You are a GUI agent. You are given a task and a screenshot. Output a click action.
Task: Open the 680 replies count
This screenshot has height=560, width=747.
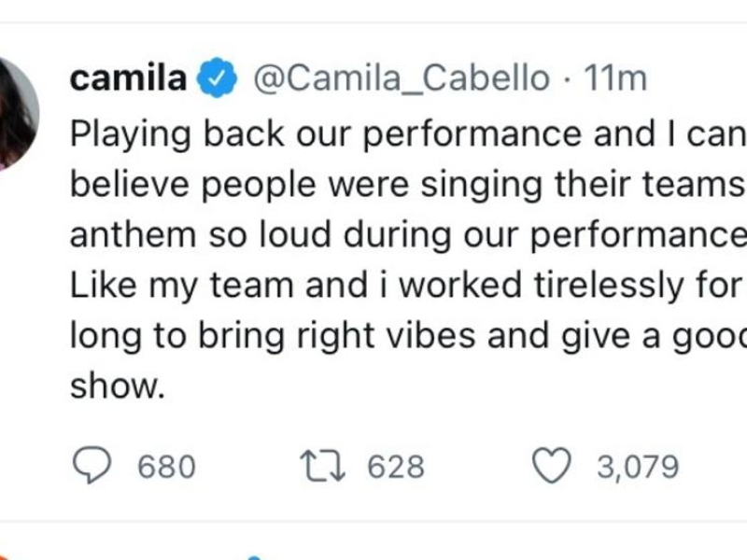pos(167,466)
